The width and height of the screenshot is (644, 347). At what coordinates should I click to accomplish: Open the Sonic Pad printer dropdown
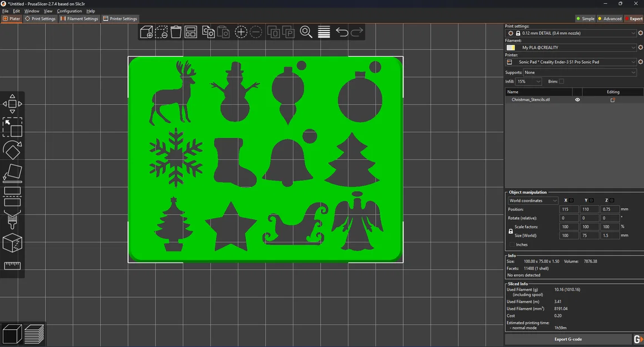(x=571, y=62)
